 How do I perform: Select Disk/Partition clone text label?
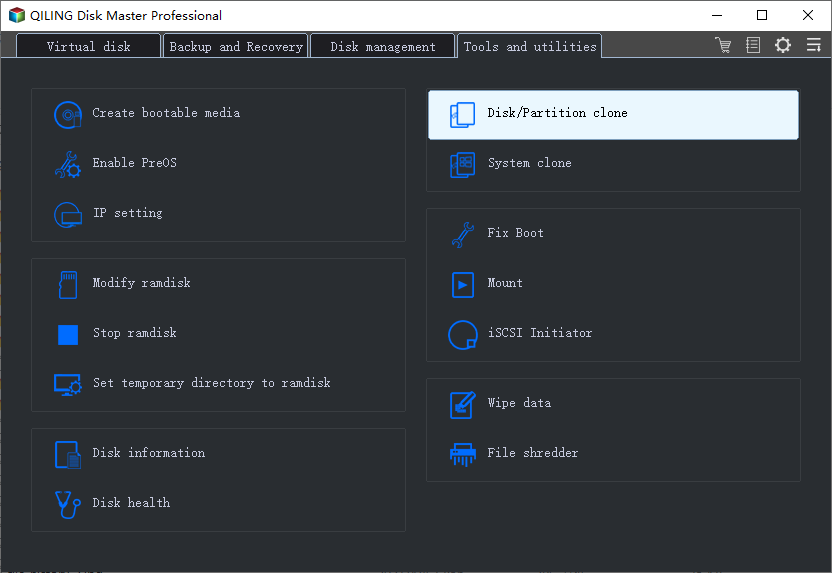tap(558, 113)
